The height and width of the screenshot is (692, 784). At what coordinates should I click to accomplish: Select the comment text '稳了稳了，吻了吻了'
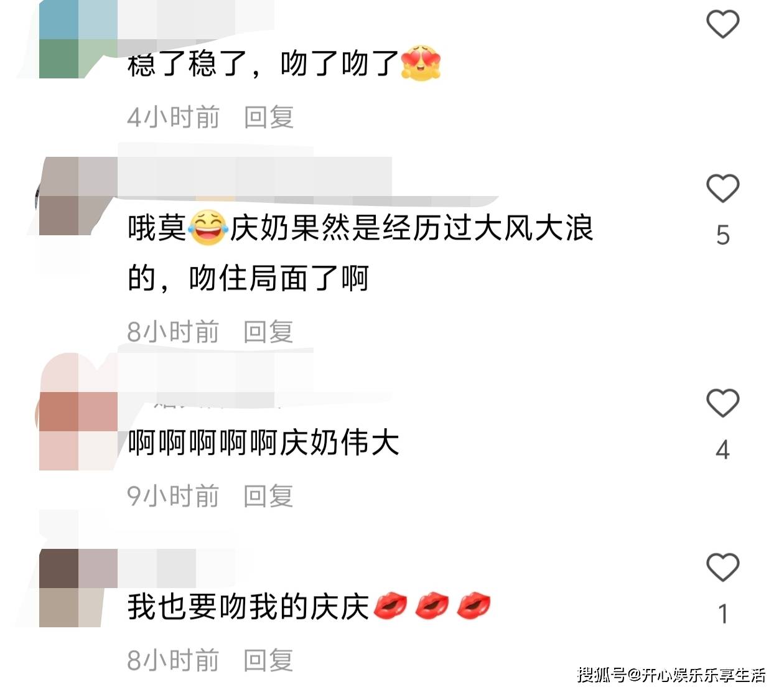[263, 64]
